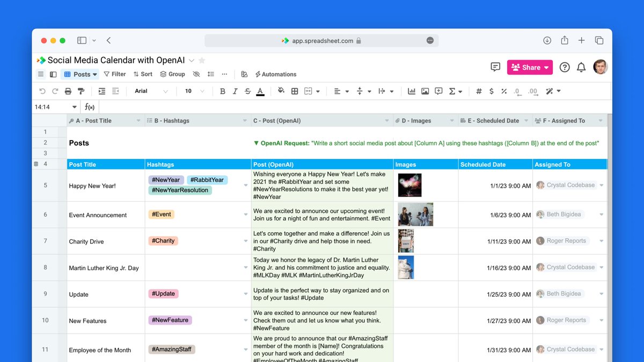
Task: Open the help question mark icon
Action: (565, 67)
